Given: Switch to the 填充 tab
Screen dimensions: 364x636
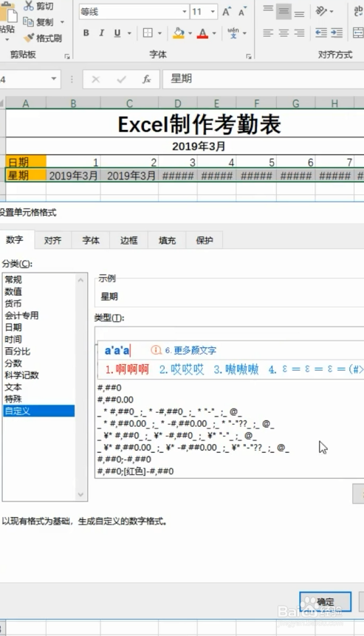Looking at the screenshot, I should 167,240.
